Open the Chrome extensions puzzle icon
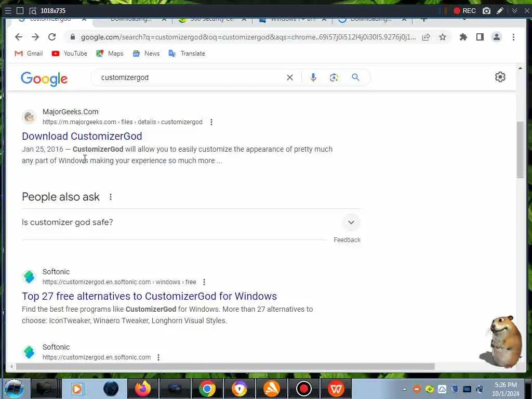Image resolution: width=532 pixels, height=399 pixels. [463, 37]
